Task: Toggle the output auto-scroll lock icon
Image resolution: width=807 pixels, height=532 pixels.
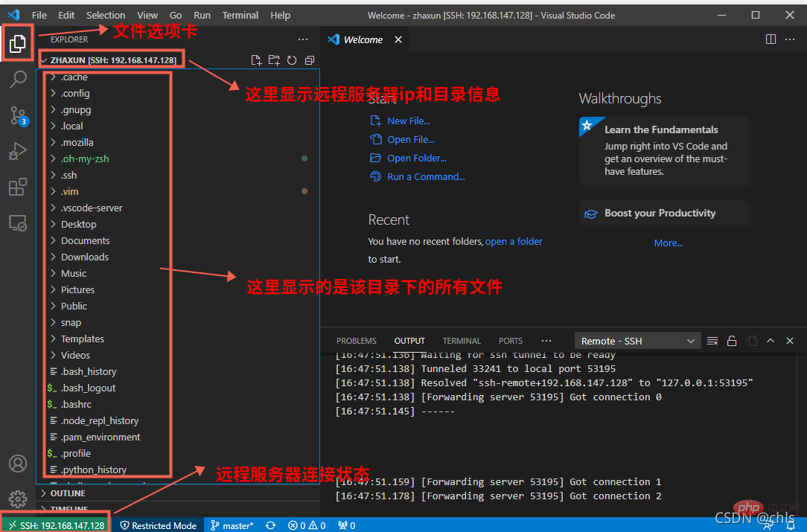Action: point(731,340)
